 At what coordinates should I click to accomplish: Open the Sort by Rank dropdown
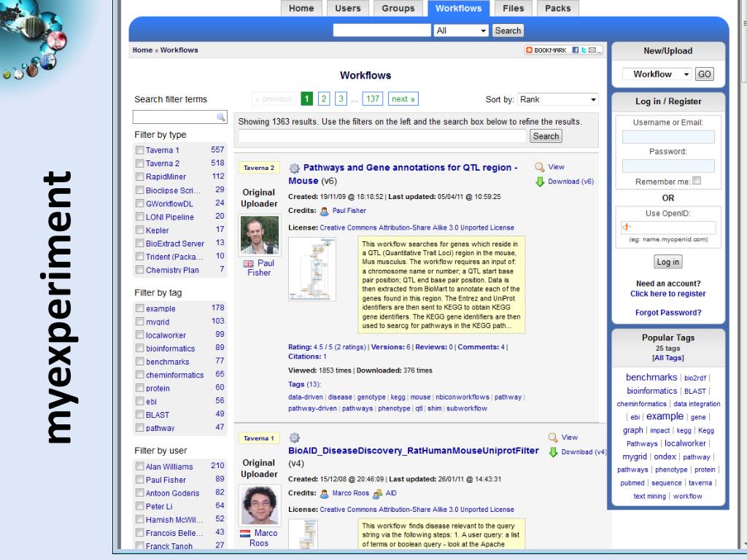click(558, 99)
